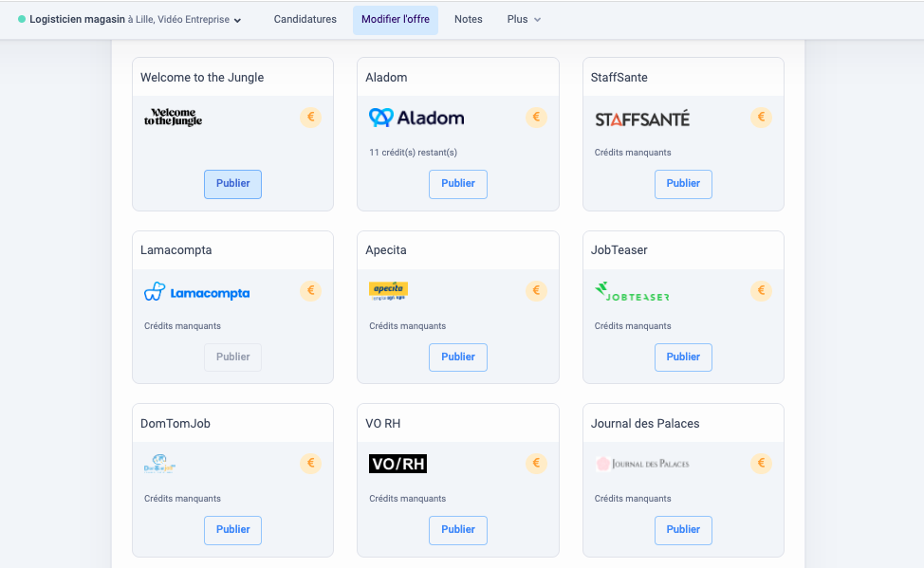This screenshot has width=924, height=568.
Task: Click the euro icon on Journal des Palaces card
Action: 761,464
